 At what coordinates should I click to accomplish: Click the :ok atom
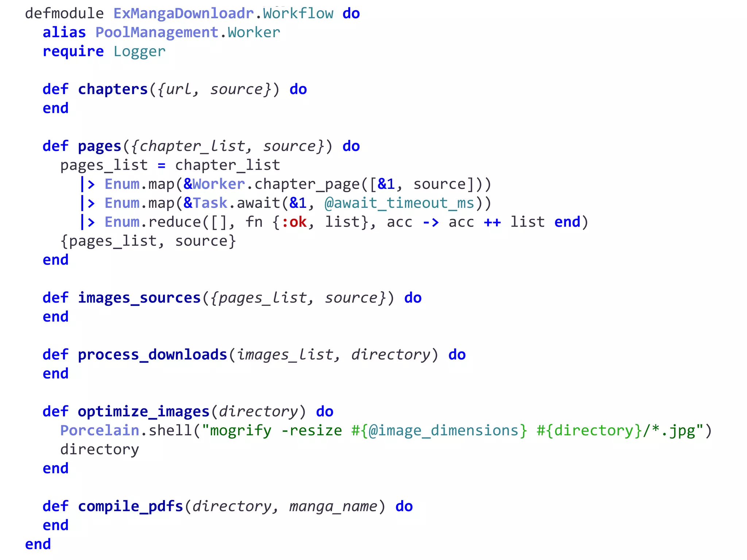[294, 222]
